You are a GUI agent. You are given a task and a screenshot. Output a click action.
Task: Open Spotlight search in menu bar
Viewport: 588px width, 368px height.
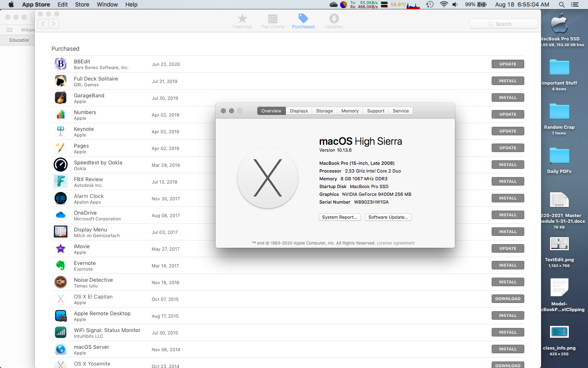pyautogui.click(x=562, y=4)
